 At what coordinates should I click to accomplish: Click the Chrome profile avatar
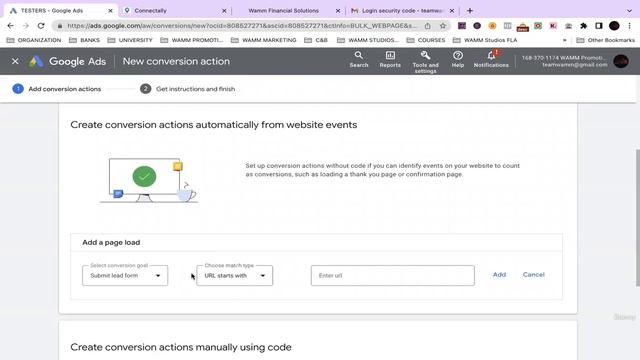pos(614,26)
